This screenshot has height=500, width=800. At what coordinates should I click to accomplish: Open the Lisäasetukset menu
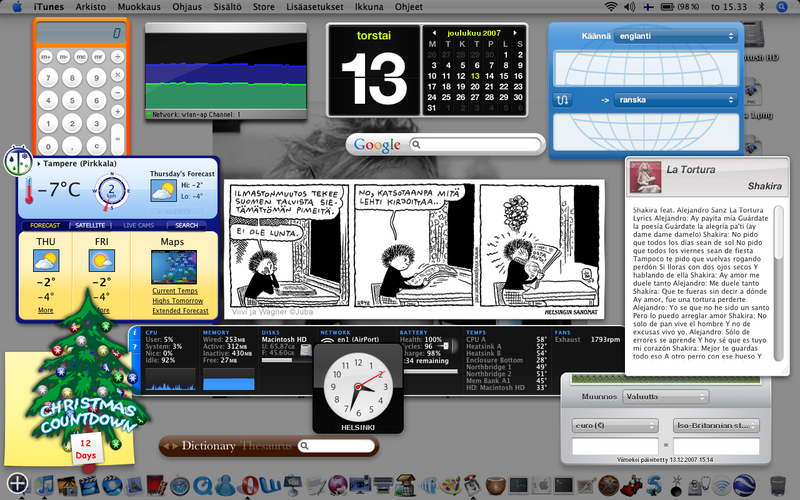[315, 7]
